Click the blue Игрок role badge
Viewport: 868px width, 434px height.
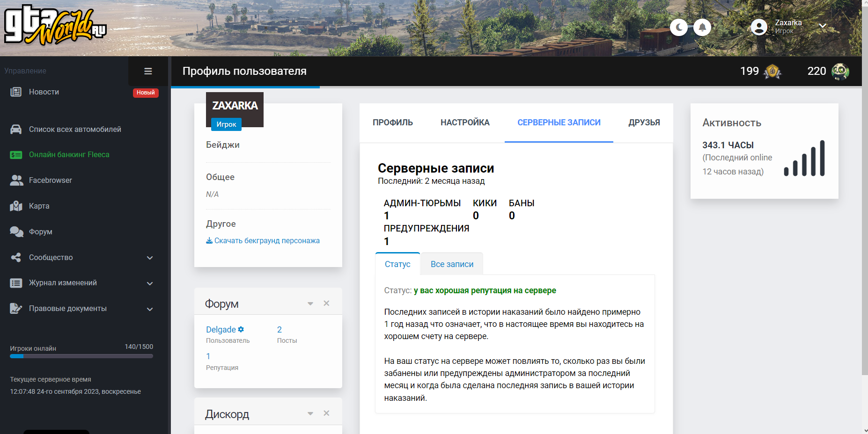227,124
